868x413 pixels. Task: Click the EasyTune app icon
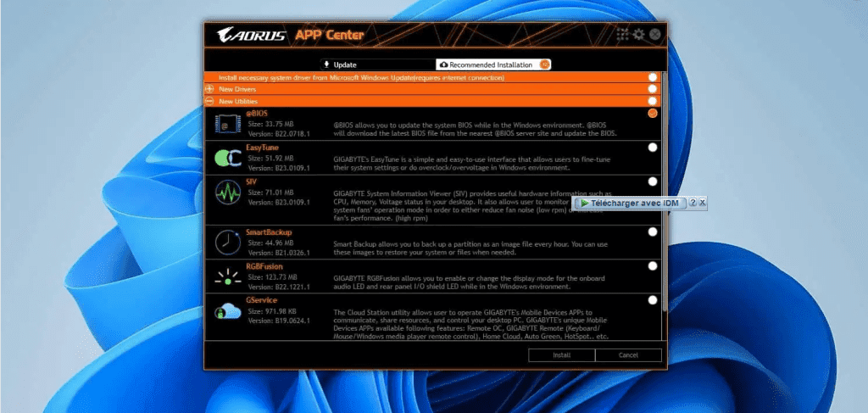pos(226,158)
